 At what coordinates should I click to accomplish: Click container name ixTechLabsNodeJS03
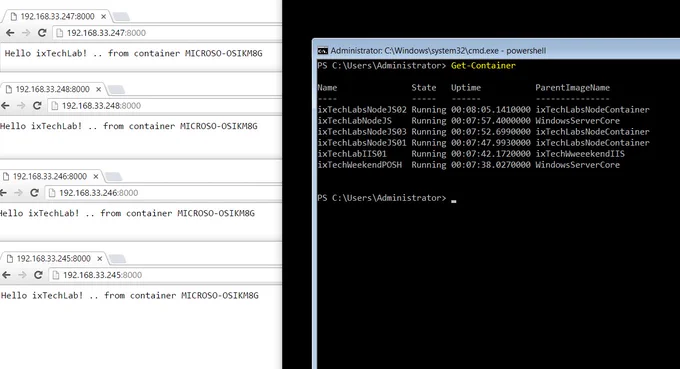point(362,132)
